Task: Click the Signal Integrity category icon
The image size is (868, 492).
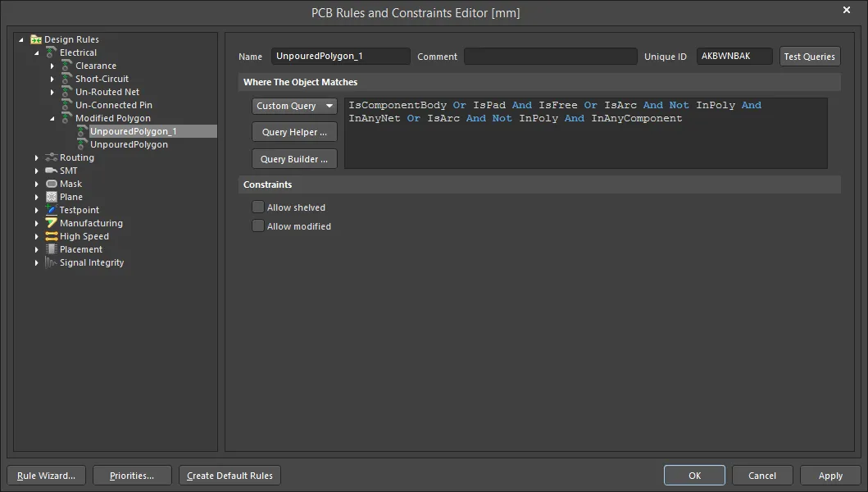Action: [52, 262]
